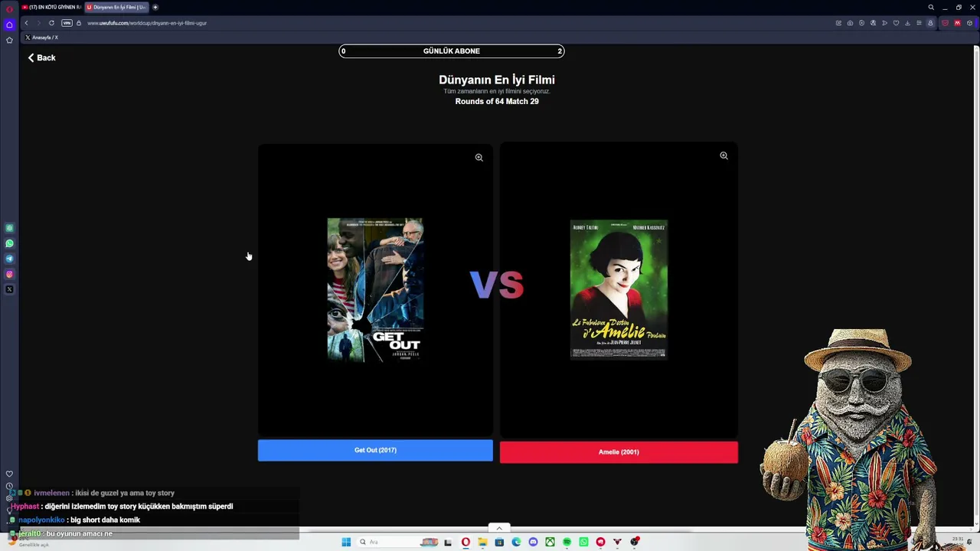The image size is (980, 551).
Task: Open the sidebar home icon
Action: coord(9,24)
